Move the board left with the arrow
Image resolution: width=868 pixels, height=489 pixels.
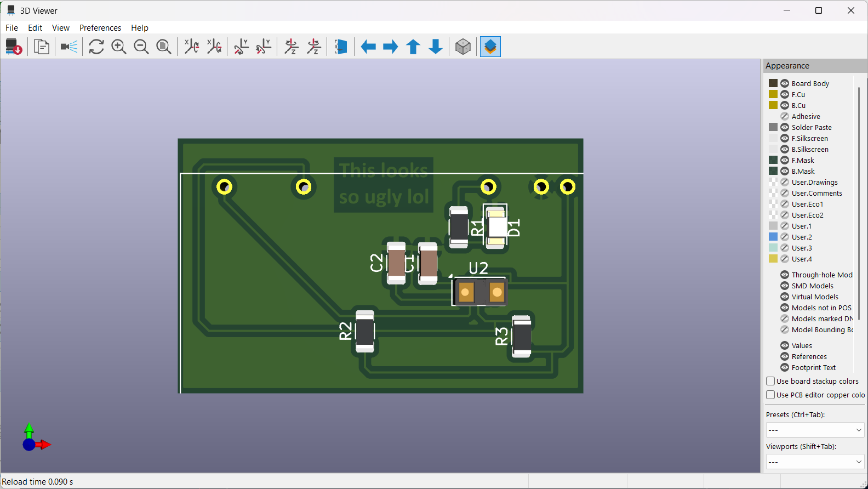pyautogui.click(x=368, y=47)
